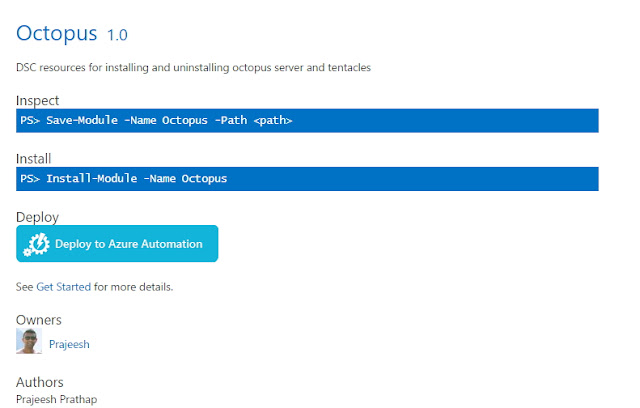
Task: Click the Inspect heading
Action: coord(38,100)
